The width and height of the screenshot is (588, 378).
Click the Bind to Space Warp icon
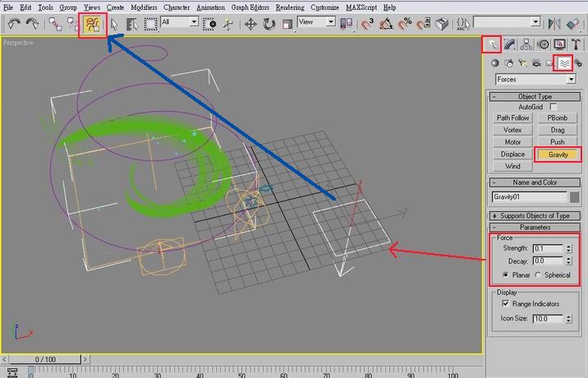[93, 24]
